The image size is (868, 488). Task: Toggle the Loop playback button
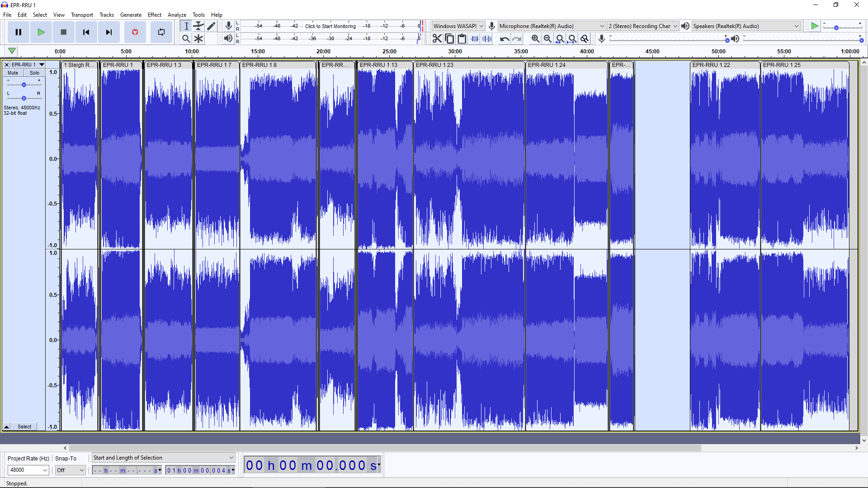click(161, 32)
